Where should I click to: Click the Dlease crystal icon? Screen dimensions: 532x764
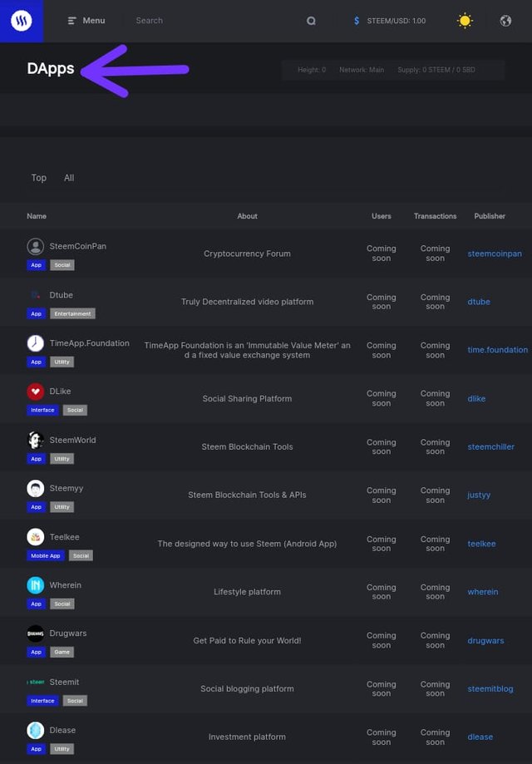pos(36,731)
